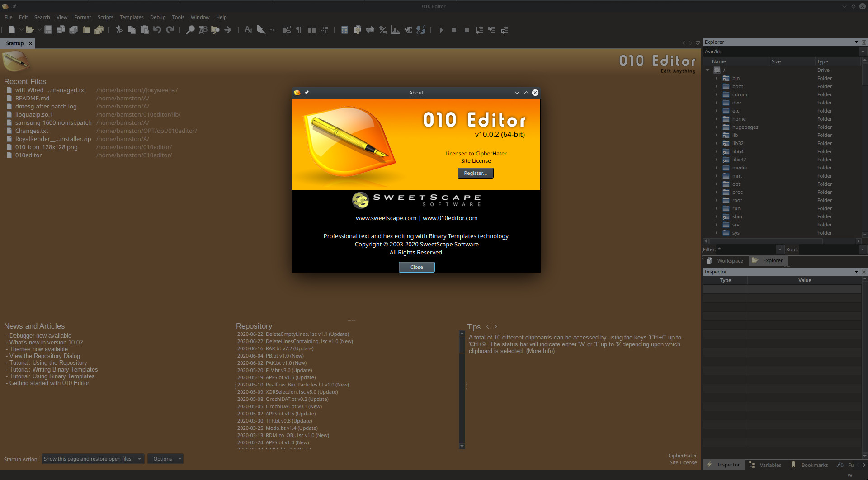The image size is (868, 480).
Task: Click the Redo arrow icon
Action: coord(170,30)
